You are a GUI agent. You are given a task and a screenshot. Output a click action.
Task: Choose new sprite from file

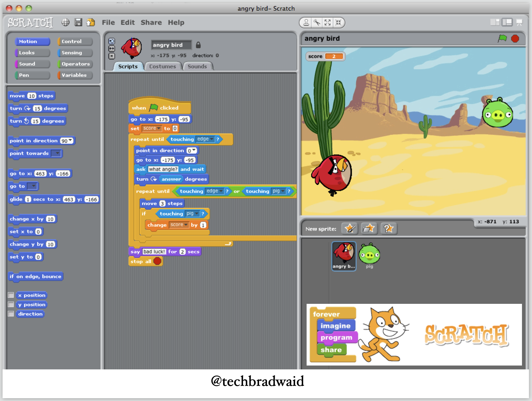[x=369, y=228]
